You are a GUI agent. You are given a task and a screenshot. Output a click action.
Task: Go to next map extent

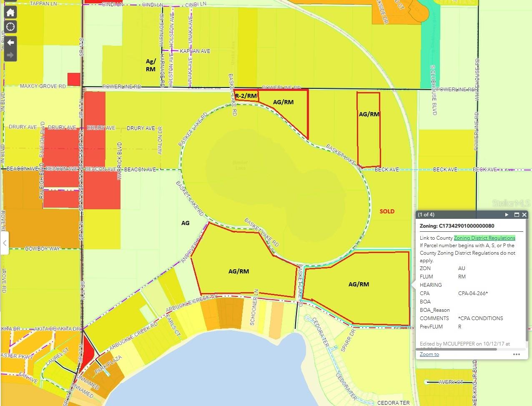(x=10, y=55)
